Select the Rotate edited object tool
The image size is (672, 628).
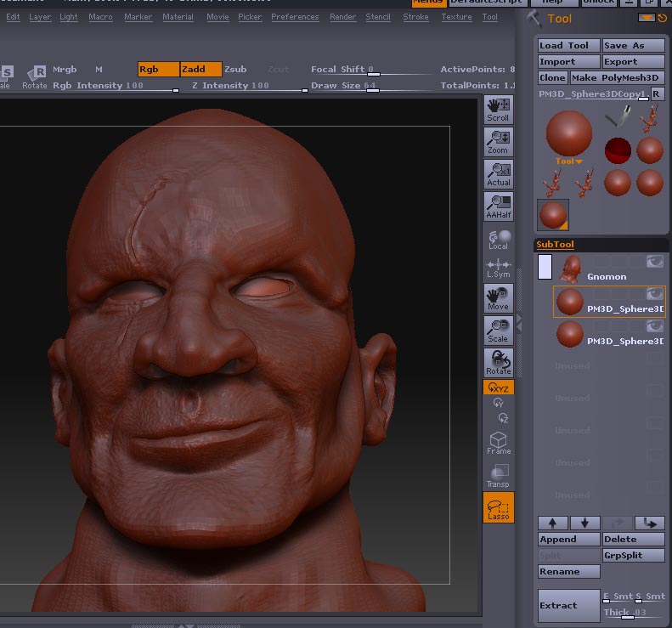pos(498,363)
